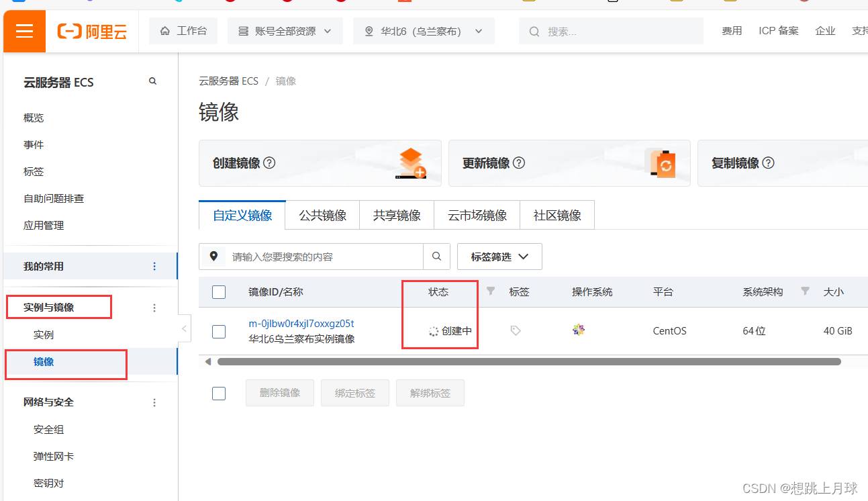The height and width of the screenshot is (501, 868).
Task: Open 概览 in the sidebar
Action: click(34, 118)
